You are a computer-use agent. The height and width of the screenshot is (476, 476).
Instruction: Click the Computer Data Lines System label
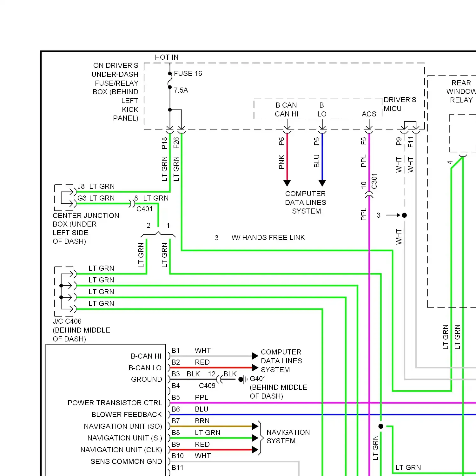[305, 202]
